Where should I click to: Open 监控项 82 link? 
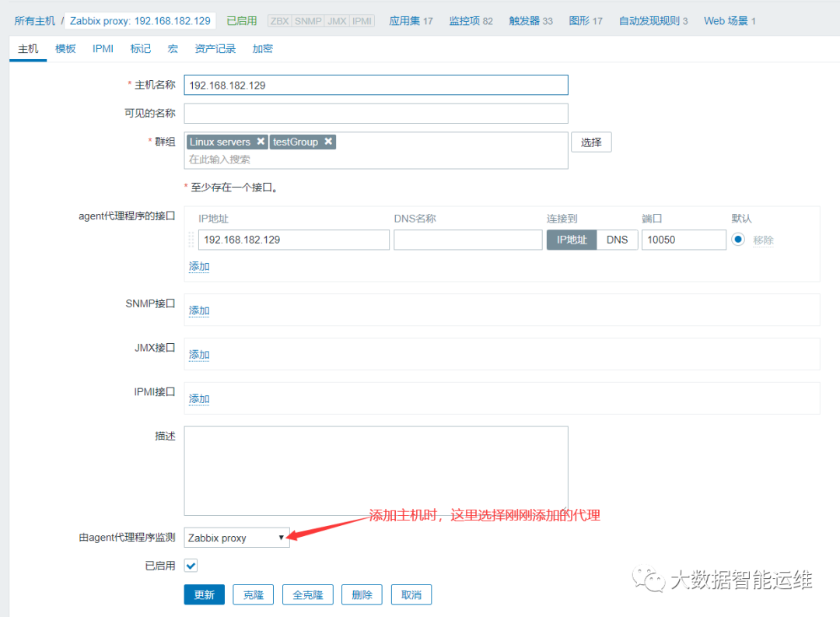(471, 21)
